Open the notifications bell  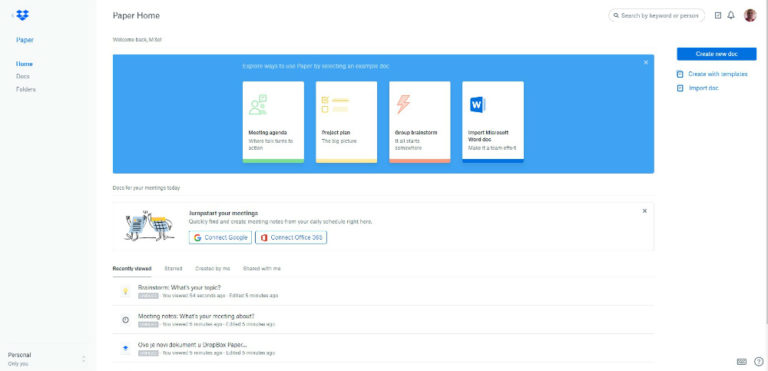pyautogui.click(x=731, y=15)
